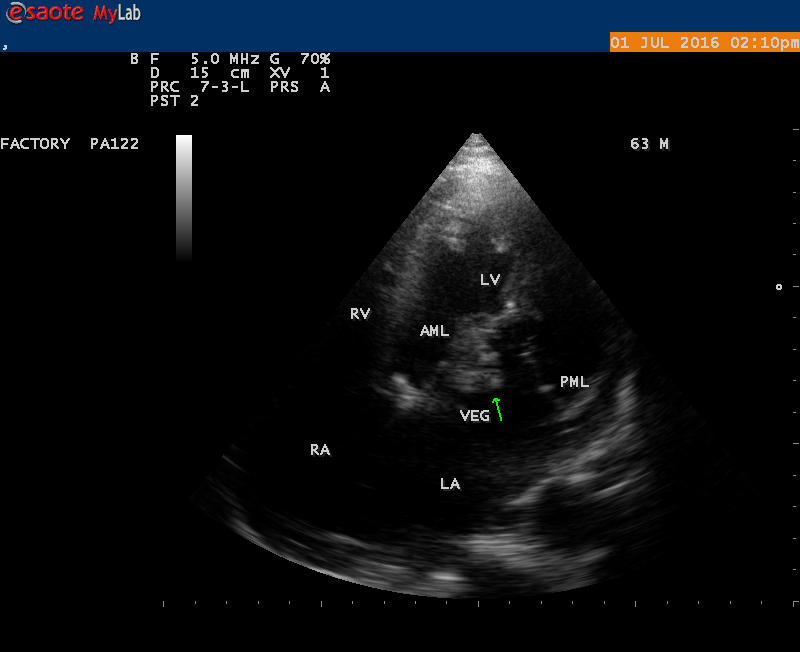Click the RA annotation label
This screenshot has width=800, height=652.
click(319, 450)
